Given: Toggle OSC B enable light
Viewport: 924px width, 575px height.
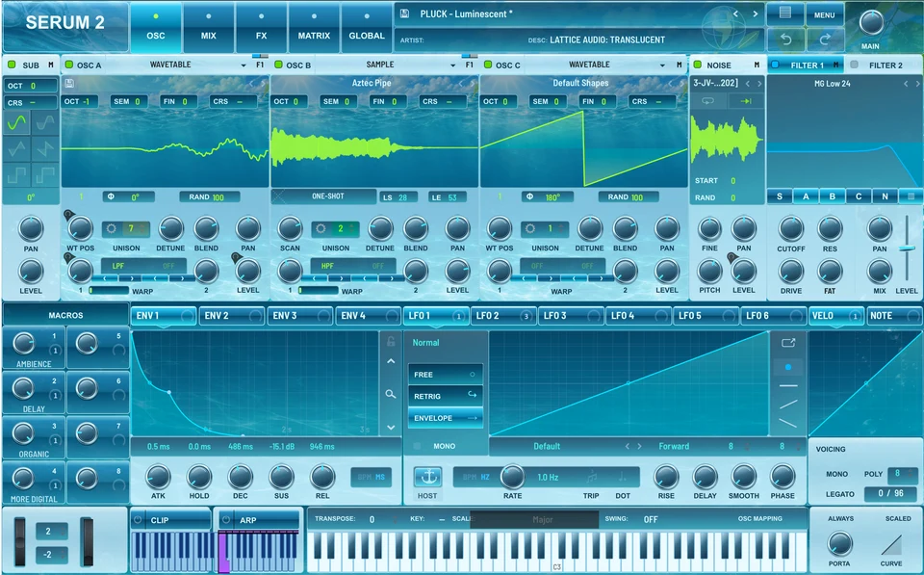Looking at the screenshot, I should pyautogui.click(x=278, y=65).
